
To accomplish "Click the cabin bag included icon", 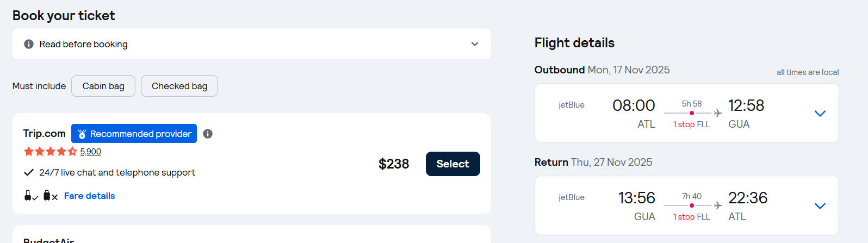I will (30, 196).
